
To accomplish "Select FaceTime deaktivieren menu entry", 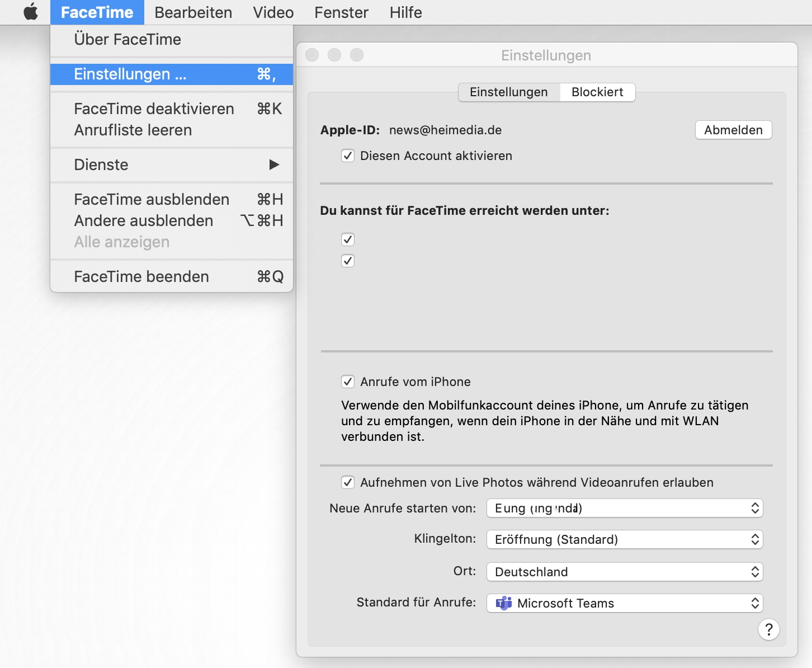I will pos(172,109).
